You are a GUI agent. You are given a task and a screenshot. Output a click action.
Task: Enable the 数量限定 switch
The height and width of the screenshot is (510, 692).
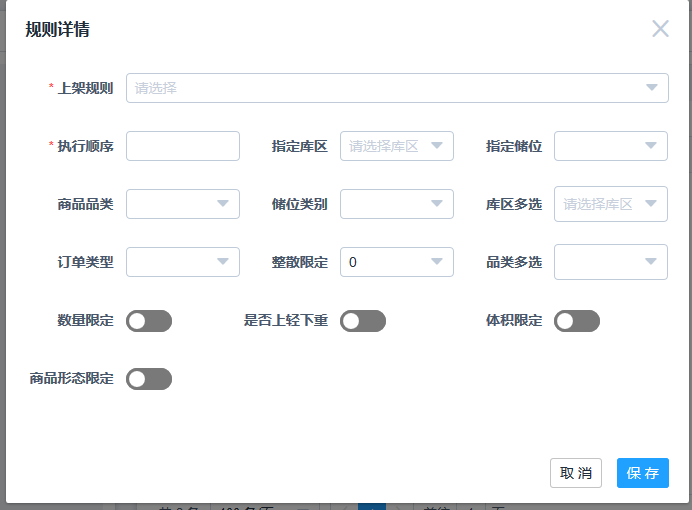[x=149, y=321]
